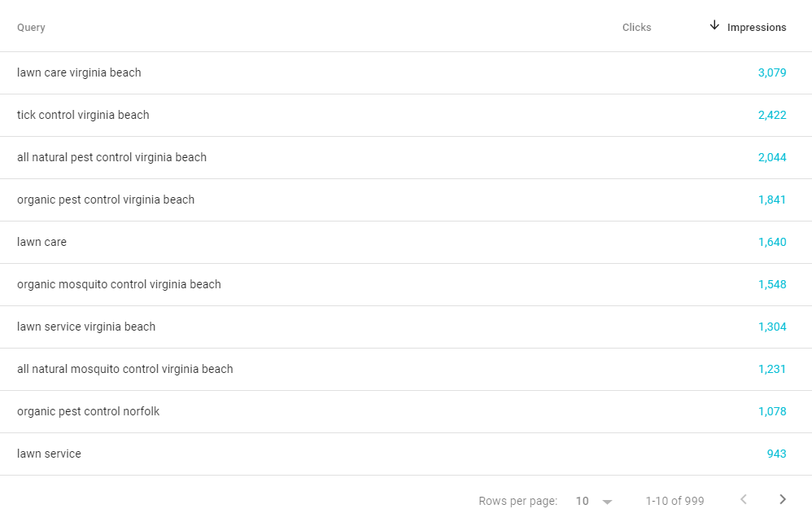Open 'organic mosquito control virginia beach' row
This screenshot has height=522, width=812.
pos(406,284)
